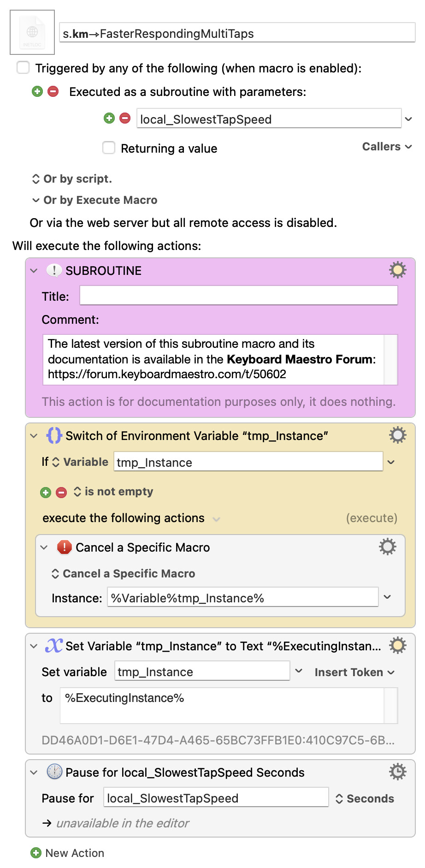The width and height of the screenshot is (425, 868).
Task: Remove the local_SlowestTapSpeed parameter with red minus
Action: (x=125, y=118)
